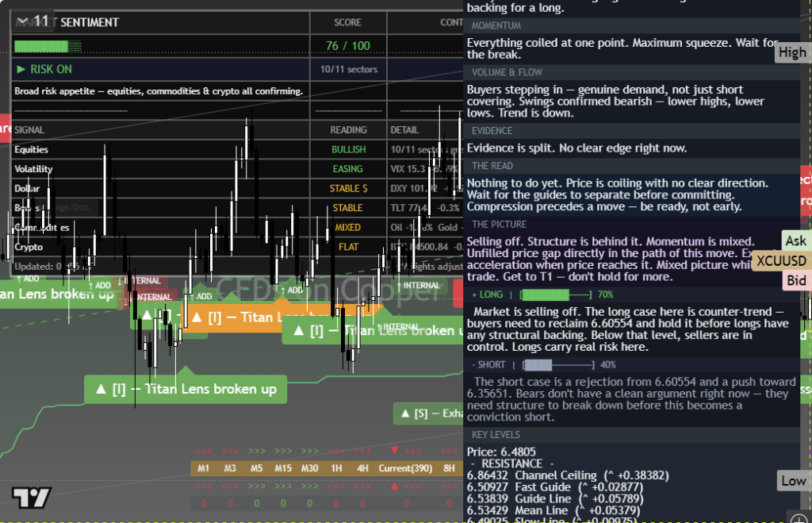
Task: Click the 6.53839 Guide Line level
Action: [x=555, y=498]
